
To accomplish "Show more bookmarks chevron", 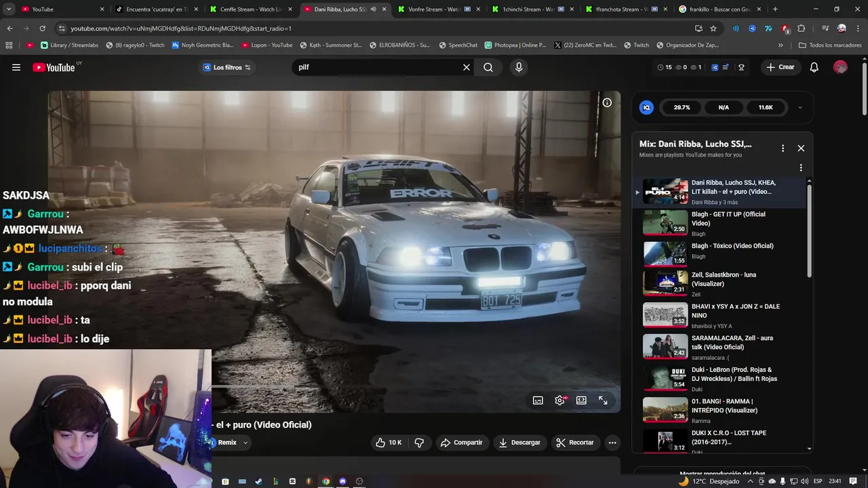I will point(781,45).
